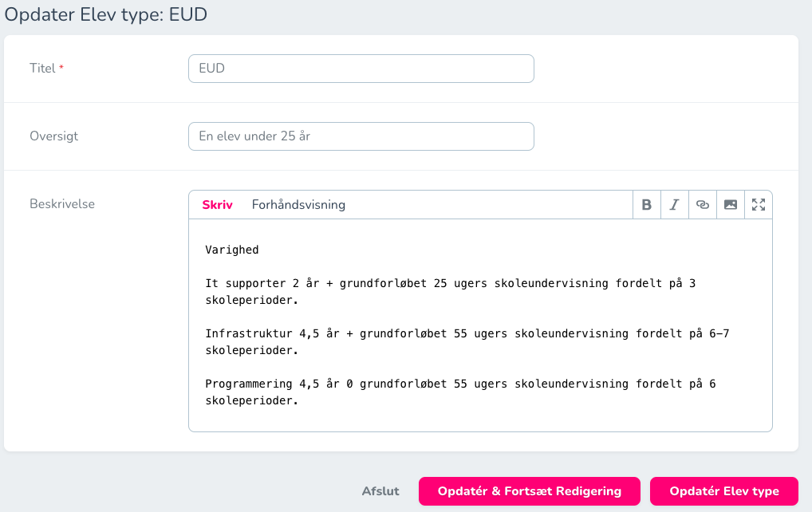Screen dimensions: 812x512
Task: Apply italic formatting in the editor
Action: 675,205
